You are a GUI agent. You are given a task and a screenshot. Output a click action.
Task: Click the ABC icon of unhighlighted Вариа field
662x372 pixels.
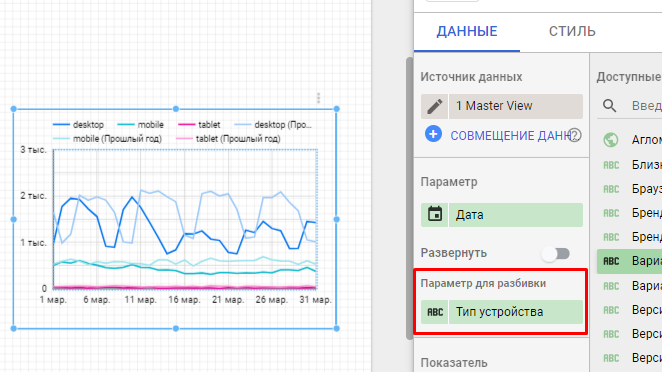611,286
